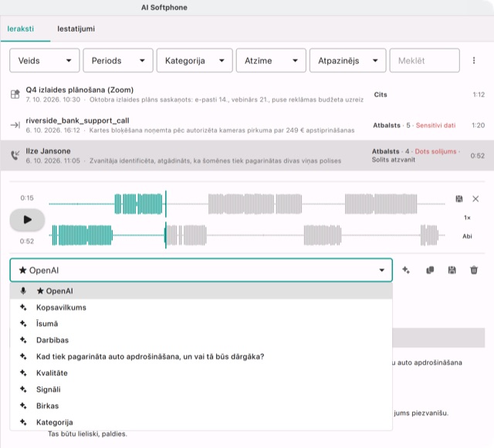The image size is (494, 448).
Task: Click the sparkle icon beside the Kategorija list item
Action: (x=23, y=423)
